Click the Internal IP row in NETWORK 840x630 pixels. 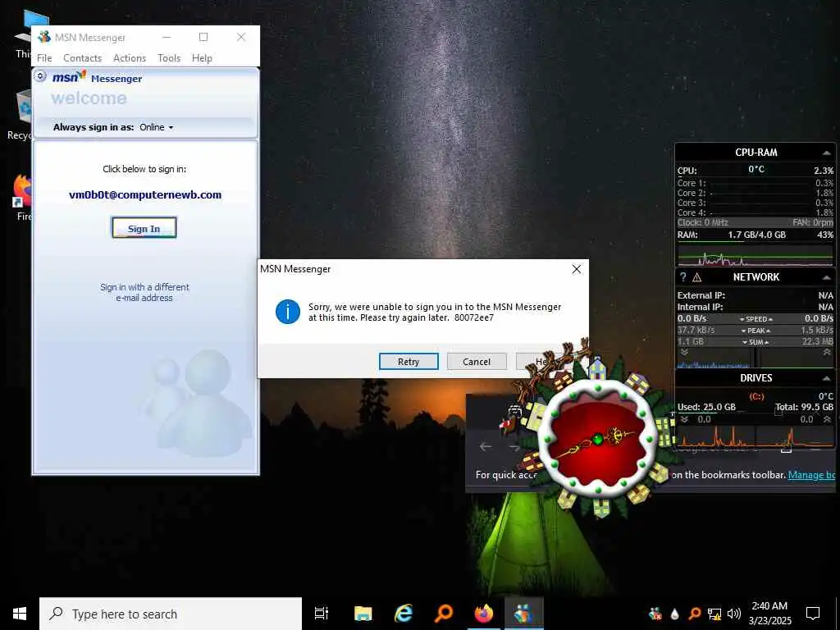pyautogui.click(x=756, y=307)
